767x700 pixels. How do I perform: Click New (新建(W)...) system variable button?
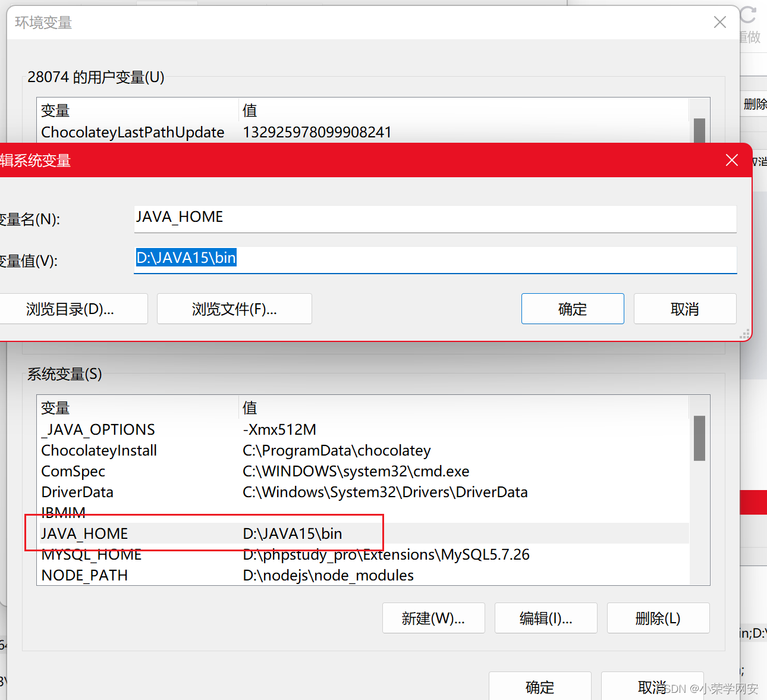click(x=433, y=618)
